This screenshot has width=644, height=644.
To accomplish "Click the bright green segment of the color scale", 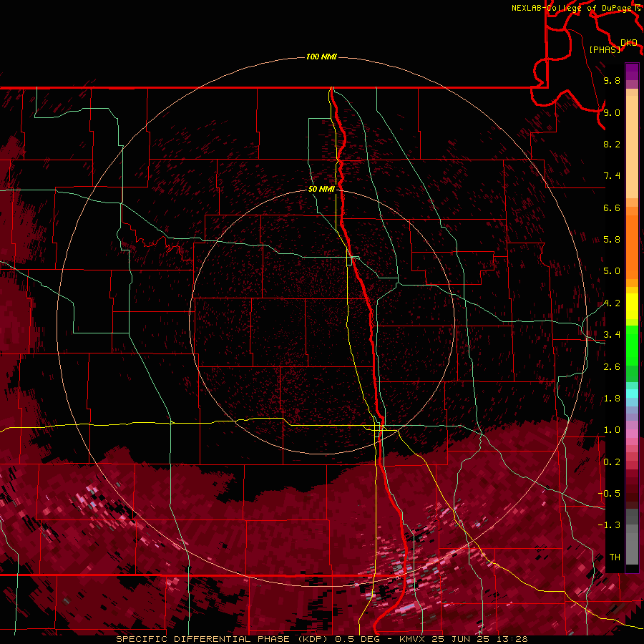I will click(x=632, y=345).
